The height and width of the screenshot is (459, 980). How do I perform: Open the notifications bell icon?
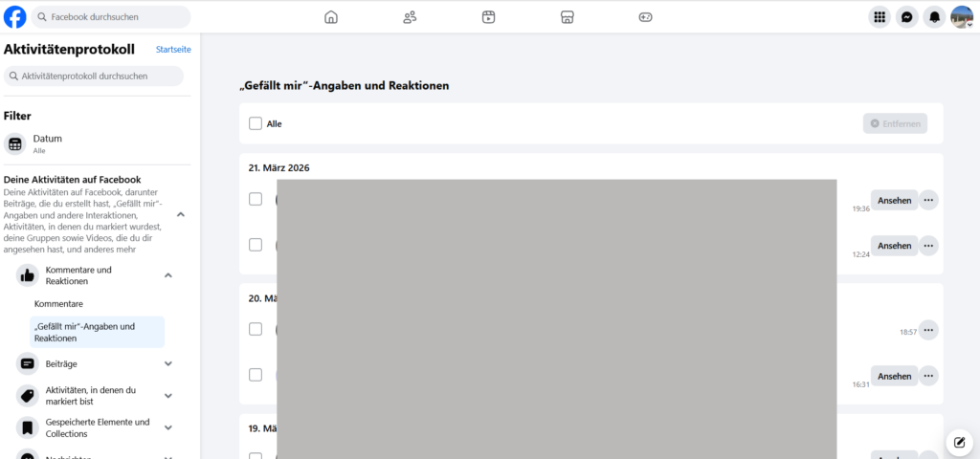point(934,17)
